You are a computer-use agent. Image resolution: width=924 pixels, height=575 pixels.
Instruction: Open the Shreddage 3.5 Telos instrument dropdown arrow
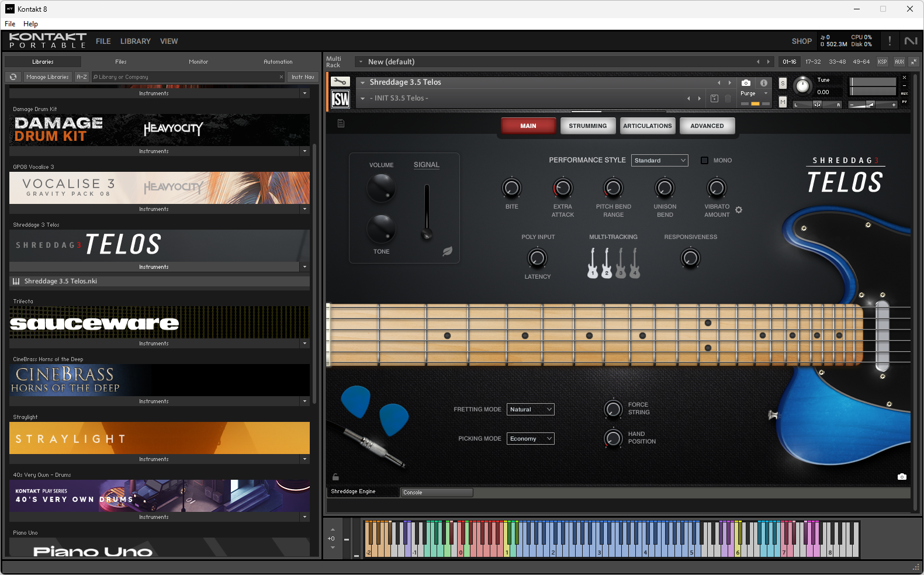coord(362,82)
